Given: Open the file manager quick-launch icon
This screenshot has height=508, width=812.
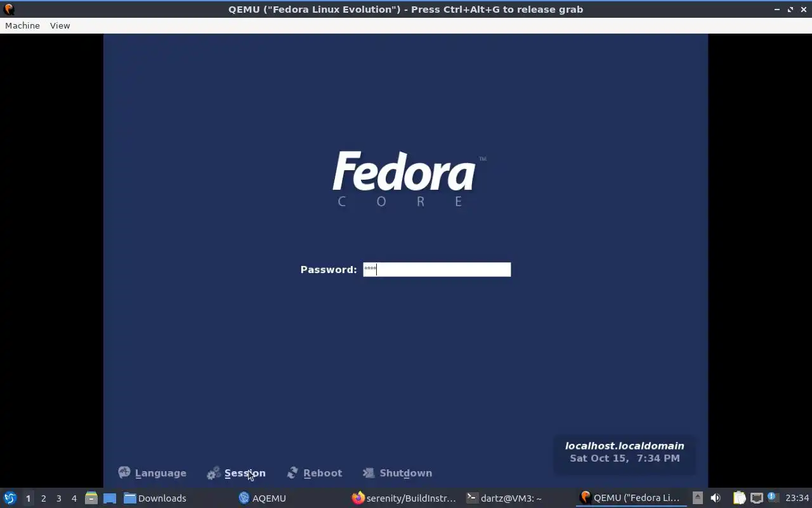Looking at the screenshot, I should tap(91, 498).
